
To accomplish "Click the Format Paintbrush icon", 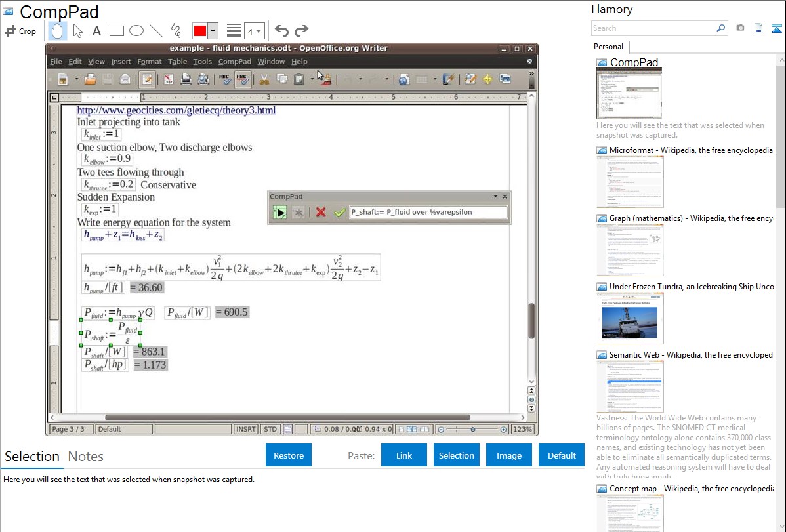I will point(326,79).
